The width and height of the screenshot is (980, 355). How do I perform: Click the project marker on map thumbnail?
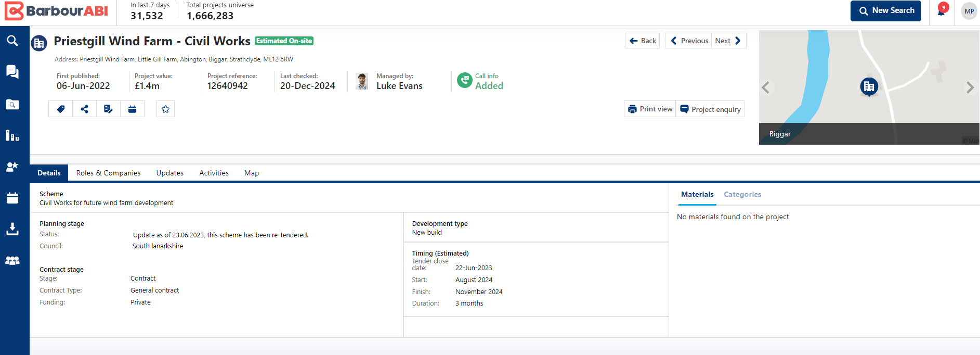(x=869, y=87)
